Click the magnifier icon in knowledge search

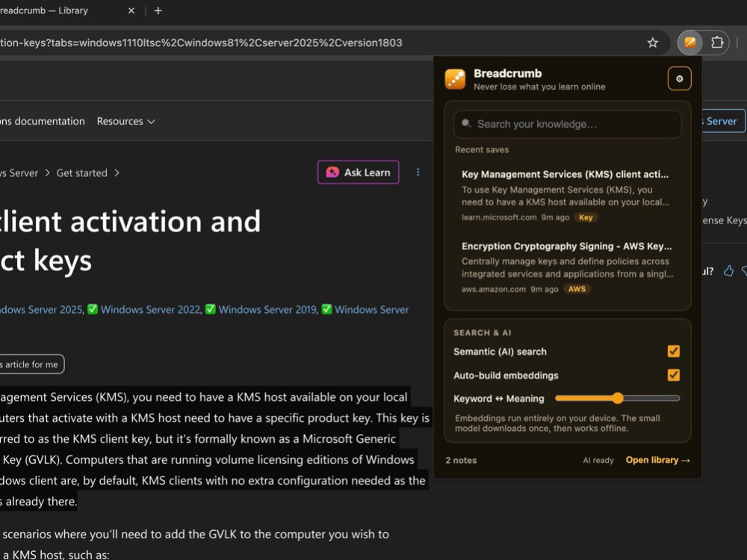point(466,124)
